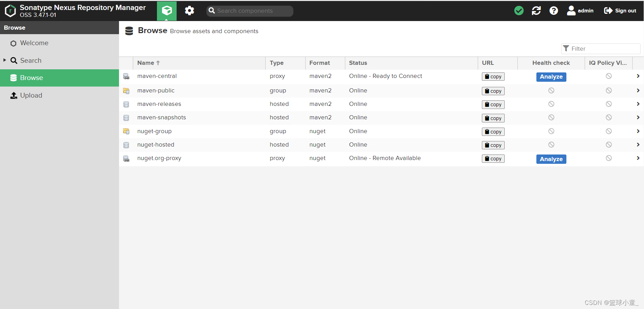Screen dimensions: 644x309
Task: Click maven-snapshots hosted database icon
Action: (x=126, y=118)
